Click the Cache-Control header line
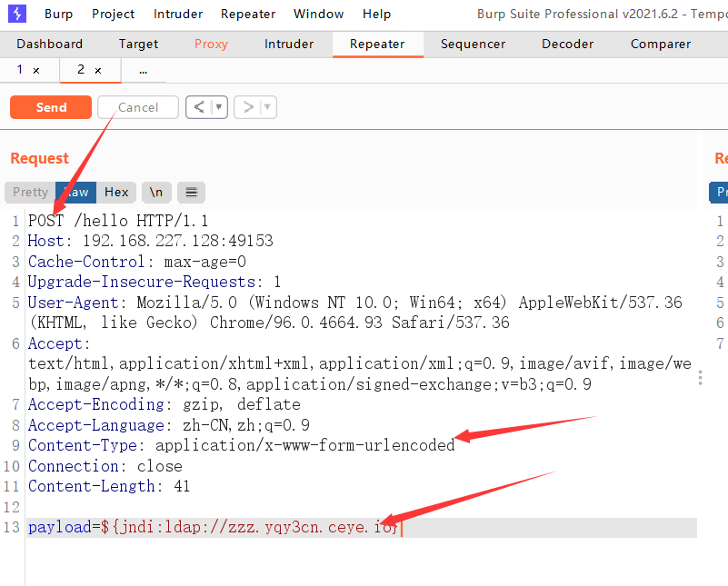Viewport: 728px width, 586px height. coord(137,262)
